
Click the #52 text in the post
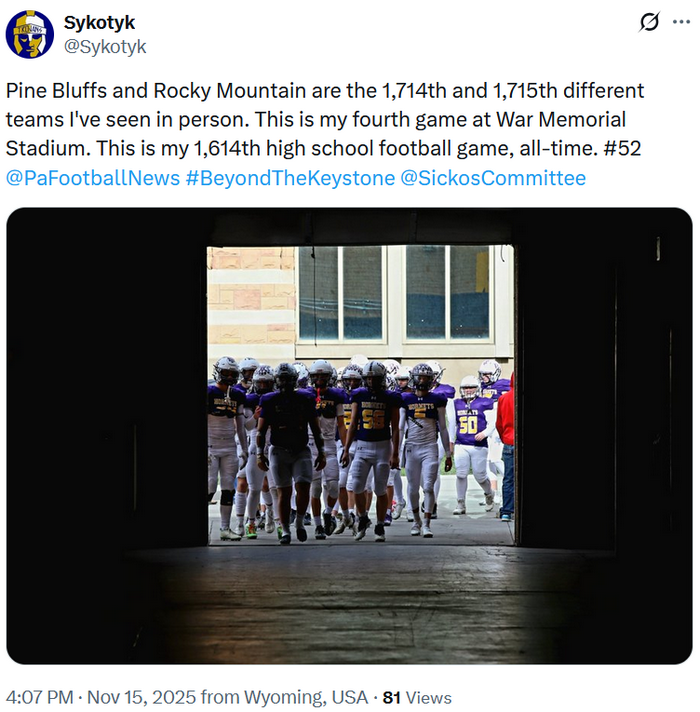[622, 148]
